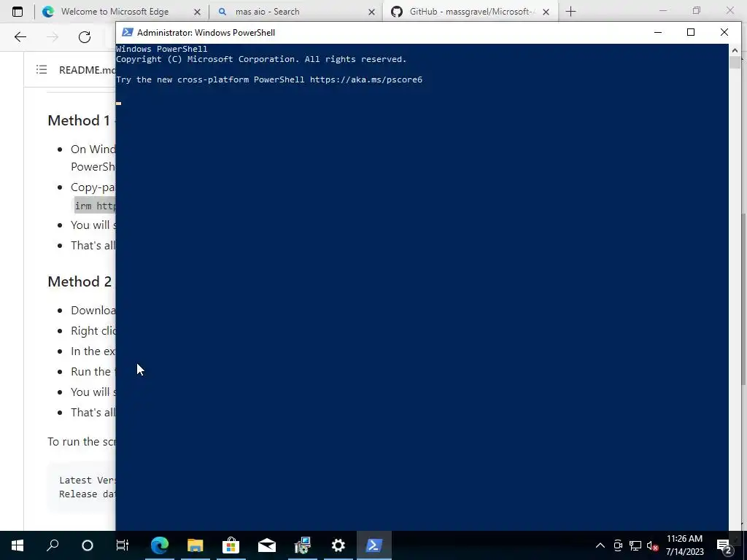Screen dimensions: 747x560
Task: Open Mail app from taskbar
Action: [x=267, y=545]
